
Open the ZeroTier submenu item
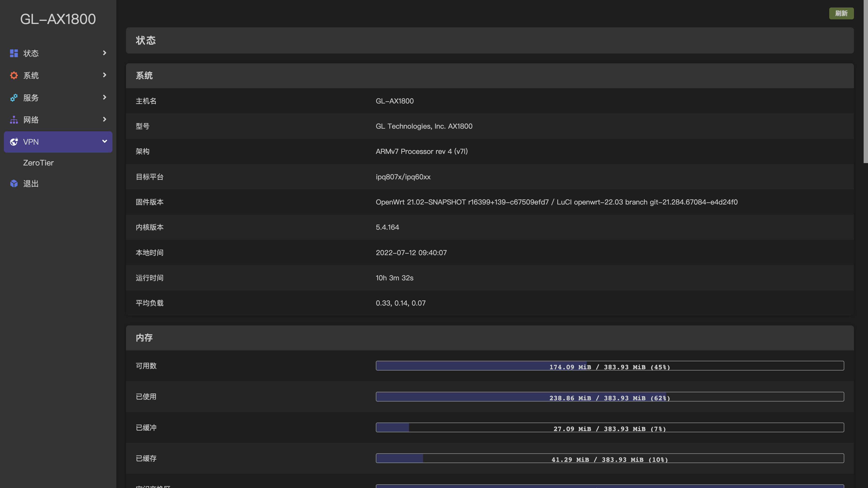39,163
